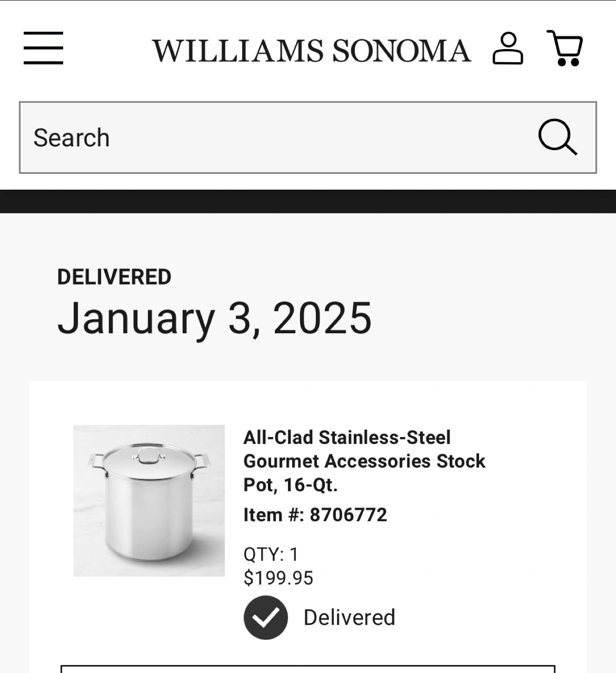The width and height of the screenshot is (616, 673).
Task: Open the stock pot product thumbnail
Action: [x=149, y=501]
